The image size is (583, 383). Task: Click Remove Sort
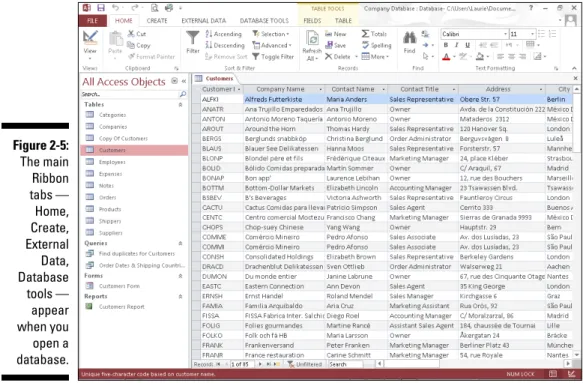click(x=226, y=57)
